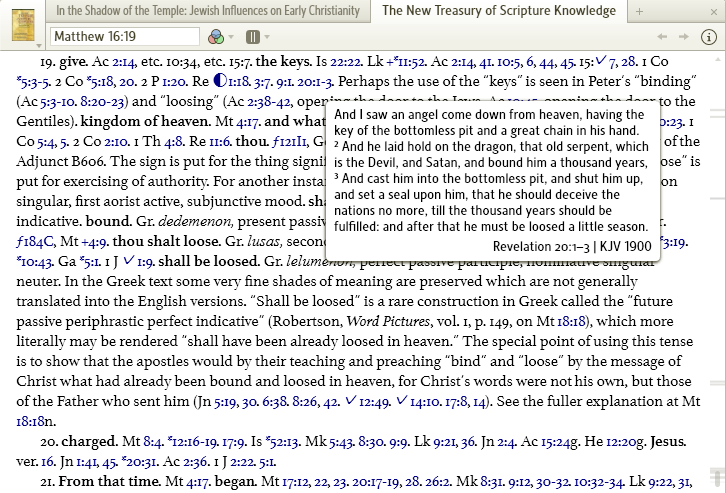The width and height of the screenshot is (726, 493).
Task: Click Revelation 20:1–3 citation in the popup
Action: click(x=541, y=246)
